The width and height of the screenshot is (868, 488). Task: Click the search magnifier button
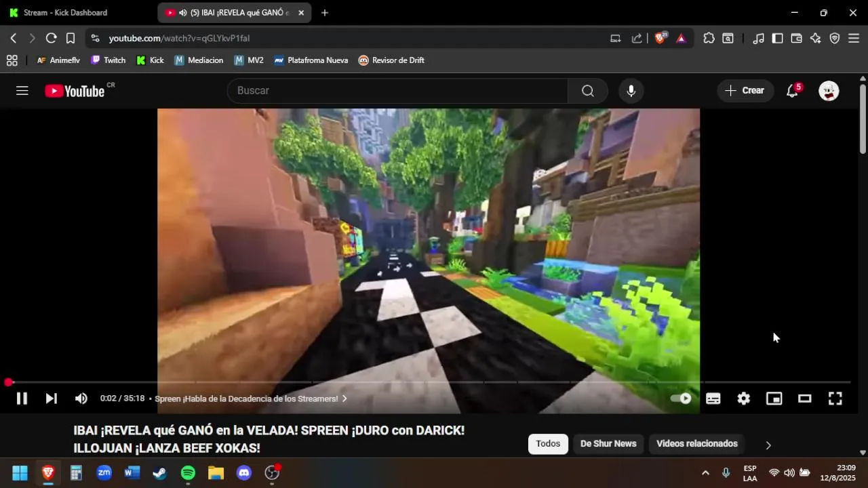tap(588, 91)
